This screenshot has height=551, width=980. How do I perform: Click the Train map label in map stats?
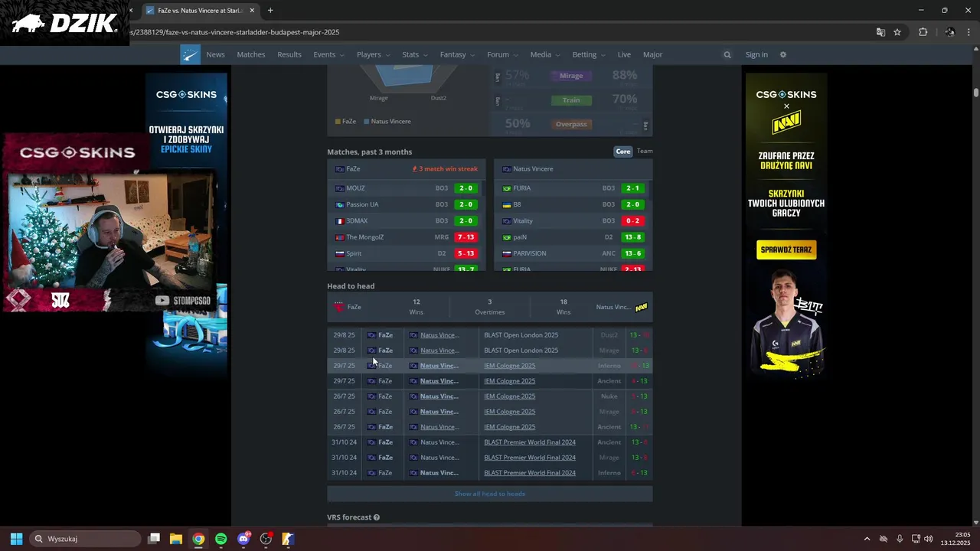point(571,100)
